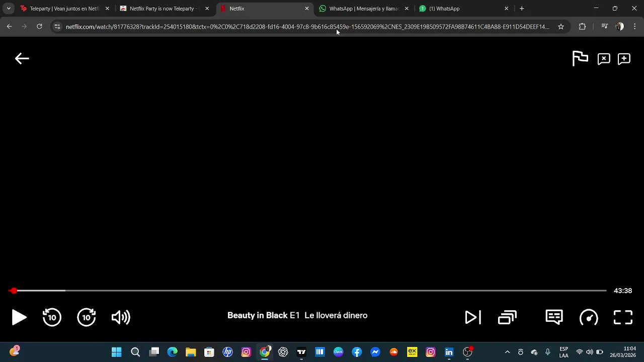The image size is (644, 362).
Task: View site information icon in address bar
Action: coord(57,27)
